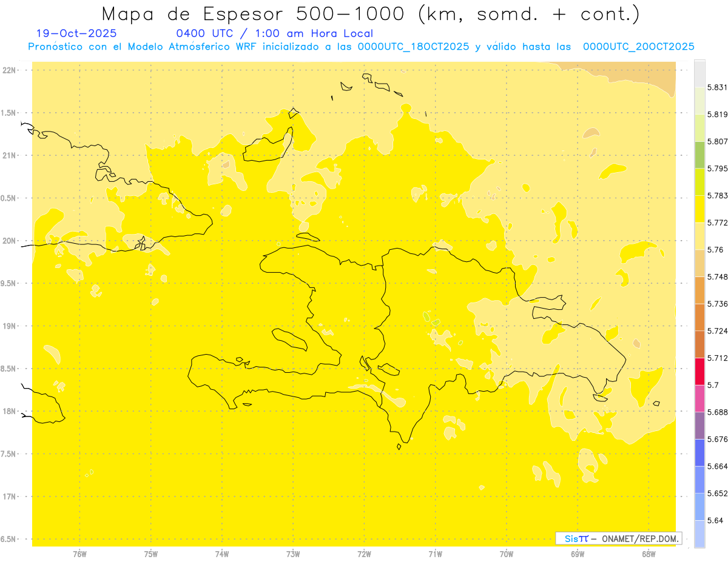Click the SisTT ONAMET/REP.DOM. credit box
Viewport: 728px width, 562px height.
click(x=618, y=538)
